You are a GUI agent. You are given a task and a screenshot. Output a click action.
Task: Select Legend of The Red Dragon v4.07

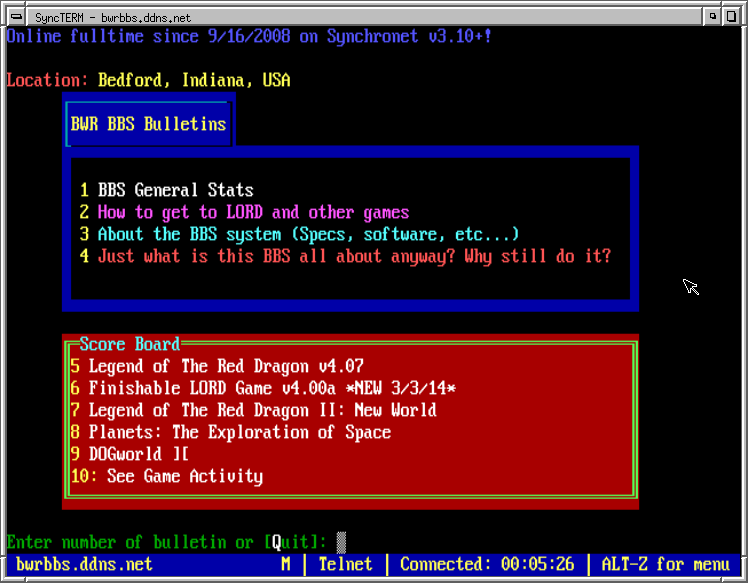[217, 366]
